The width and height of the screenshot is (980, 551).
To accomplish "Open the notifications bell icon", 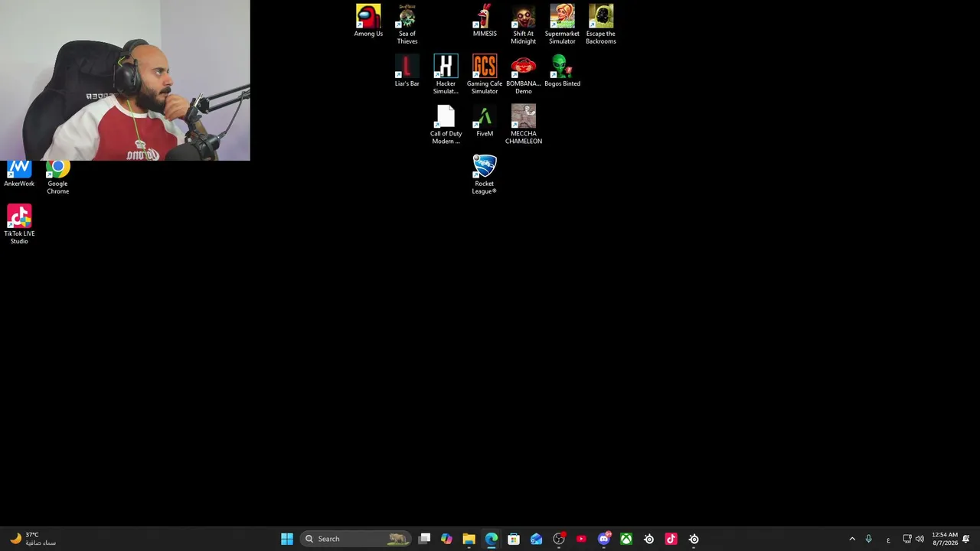I will tap(966, 539).
